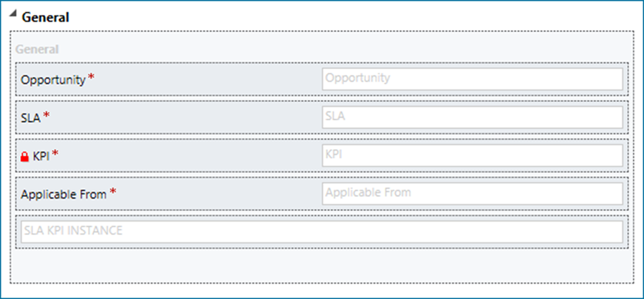Select the greyed General section label

[37, 49]
